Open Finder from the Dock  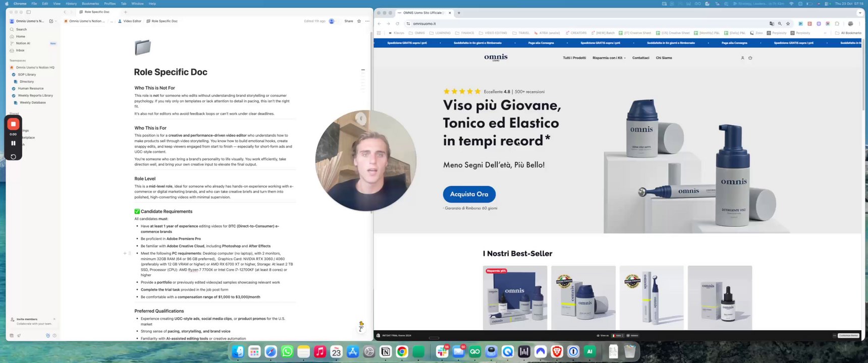pos(238,351)
